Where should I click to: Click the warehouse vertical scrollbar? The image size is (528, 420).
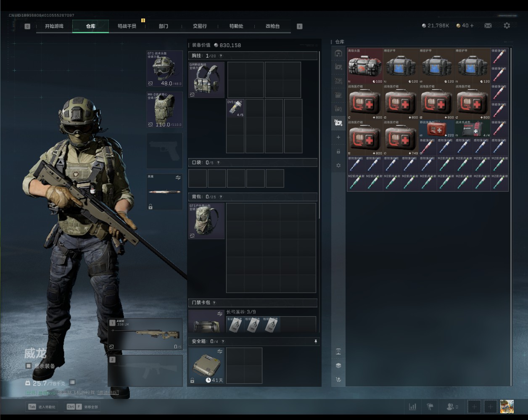[x=511, y=217]
